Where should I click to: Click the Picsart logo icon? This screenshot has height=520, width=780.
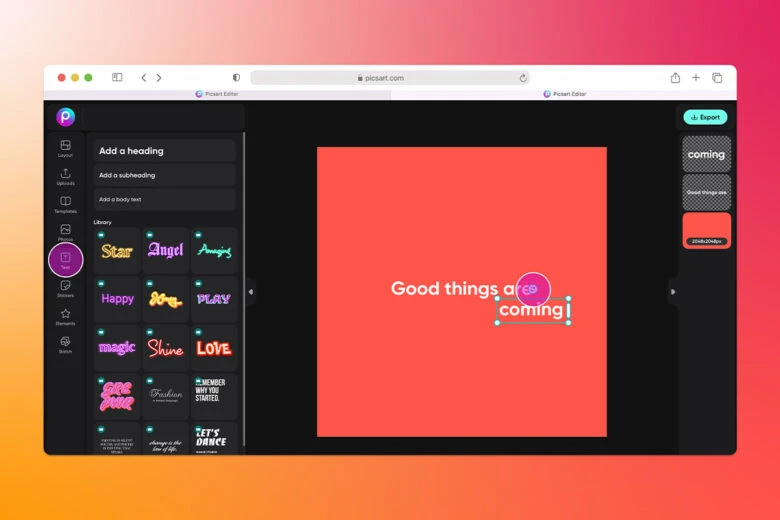click(66, 117)
